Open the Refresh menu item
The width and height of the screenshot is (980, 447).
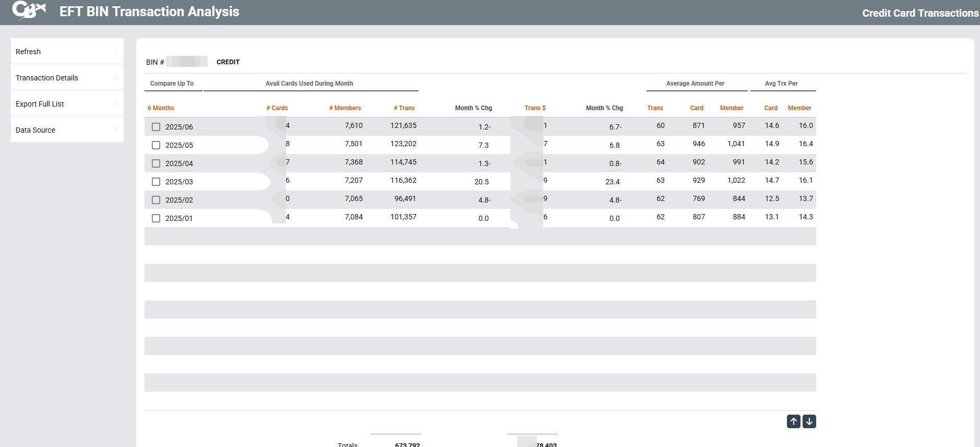pos(28,52)
